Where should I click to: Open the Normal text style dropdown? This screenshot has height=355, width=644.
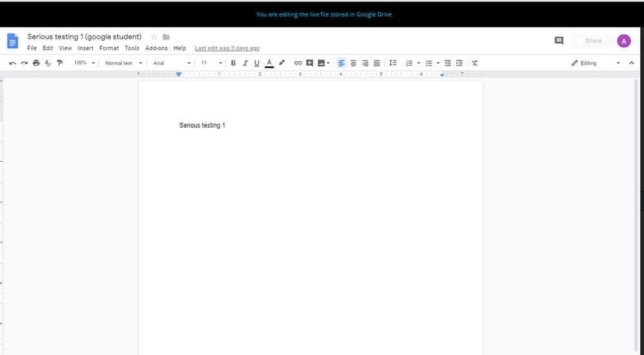[x=124, y=63]
